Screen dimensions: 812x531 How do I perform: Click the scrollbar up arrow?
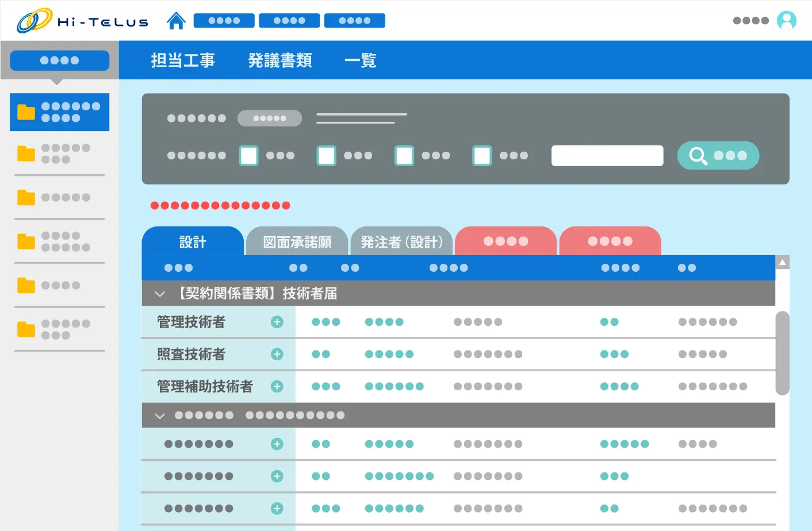coord(782,263)
